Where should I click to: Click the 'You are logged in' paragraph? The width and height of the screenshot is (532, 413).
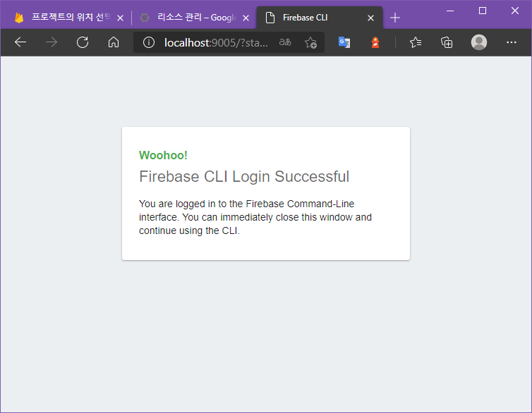click(x=255, y=217)
